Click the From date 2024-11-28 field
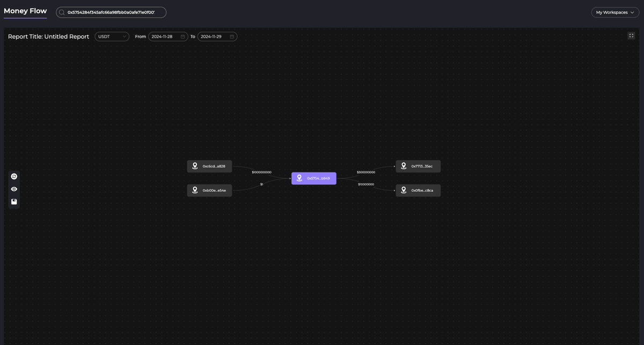This screenshot has height=345, width=644. click(x=165, y=37)
